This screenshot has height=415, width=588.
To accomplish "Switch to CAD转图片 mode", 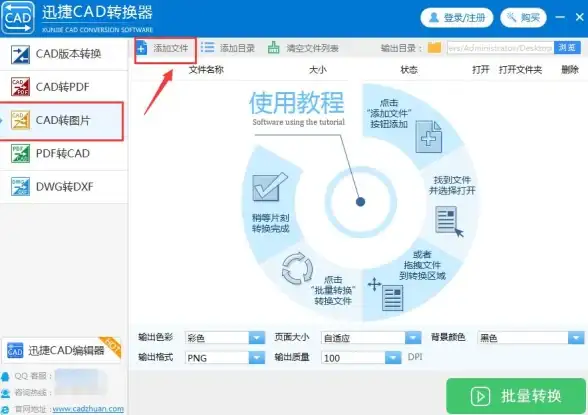I will (62, 121).
